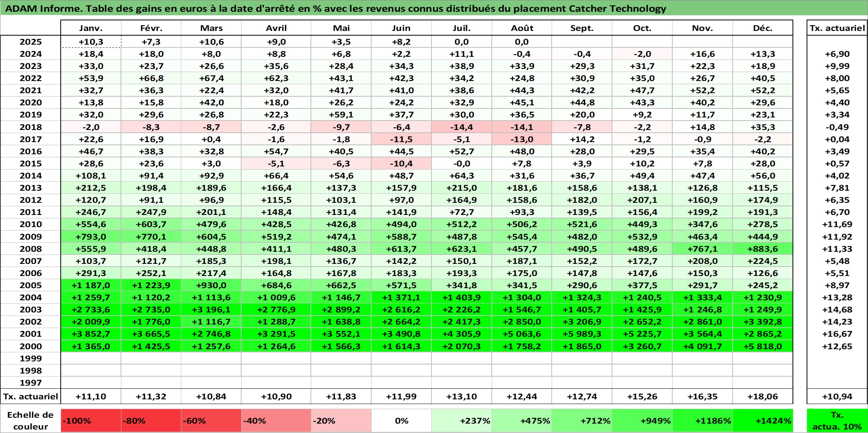
Task: Click the bottom row value +13,10
Action: [x=462, y=397]
